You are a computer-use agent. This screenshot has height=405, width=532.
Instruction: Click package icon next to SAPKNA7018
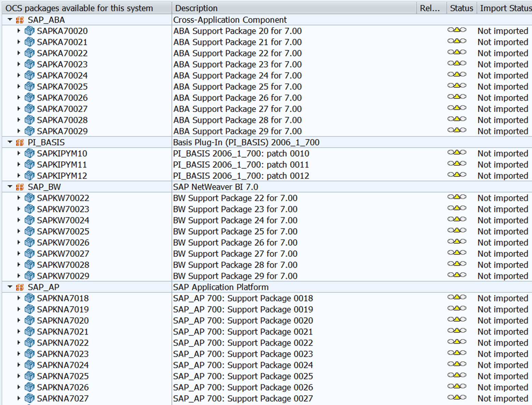coord(30,298)
